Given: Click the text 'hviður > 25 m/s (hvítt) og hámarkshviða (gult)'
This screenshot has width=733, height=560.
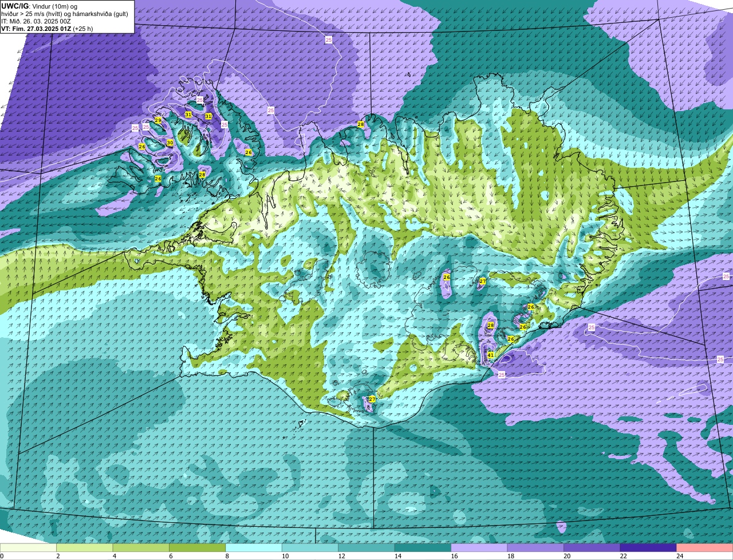Looking at the screenshot, I should click(x=64, y=13).
